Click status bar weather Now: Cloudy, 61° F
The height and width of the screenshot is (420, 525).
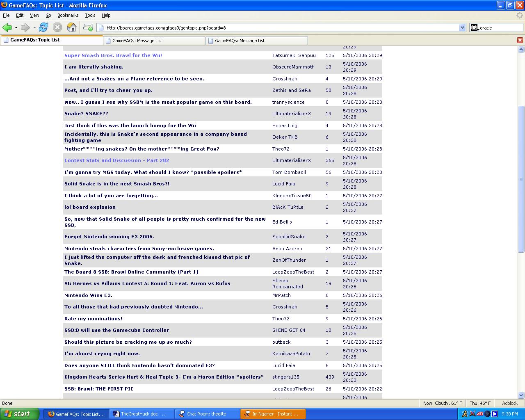point(443,403)
